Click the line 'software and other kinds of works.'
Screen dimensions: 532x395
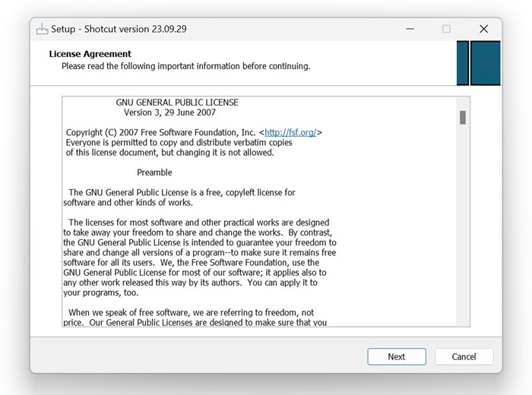(x=128, y=203)
